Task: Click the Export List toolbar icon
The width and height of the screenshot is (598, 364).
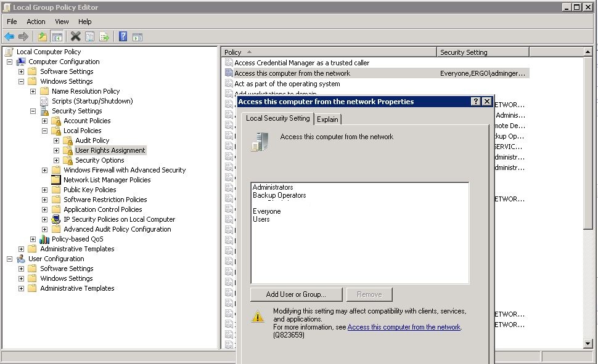Action: coord(105,37)
